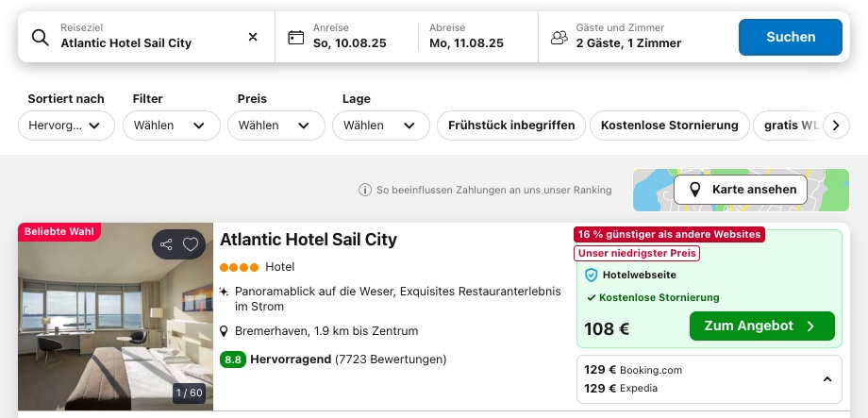Image resolution: width=868 pixels, height=418 pixels.
Task: Click Zum Angebot green button
Action: click(x=761, y=326)
